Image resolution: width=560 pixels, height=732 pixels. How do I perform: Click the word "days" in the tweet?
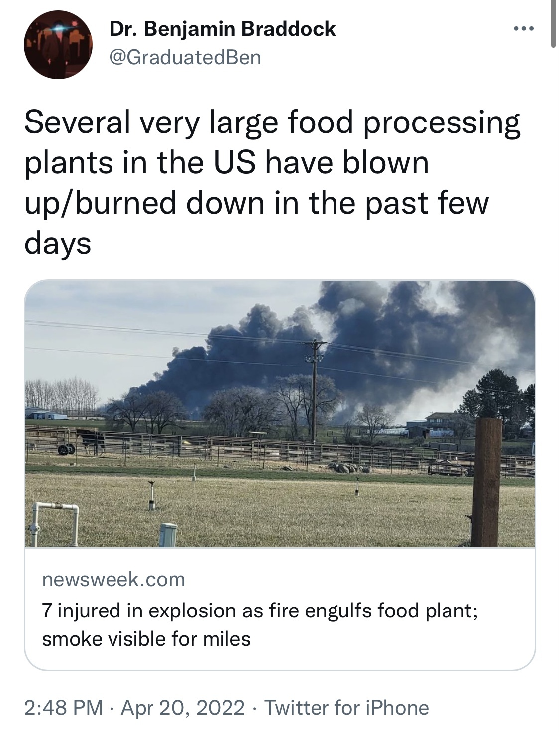[58, 244]
